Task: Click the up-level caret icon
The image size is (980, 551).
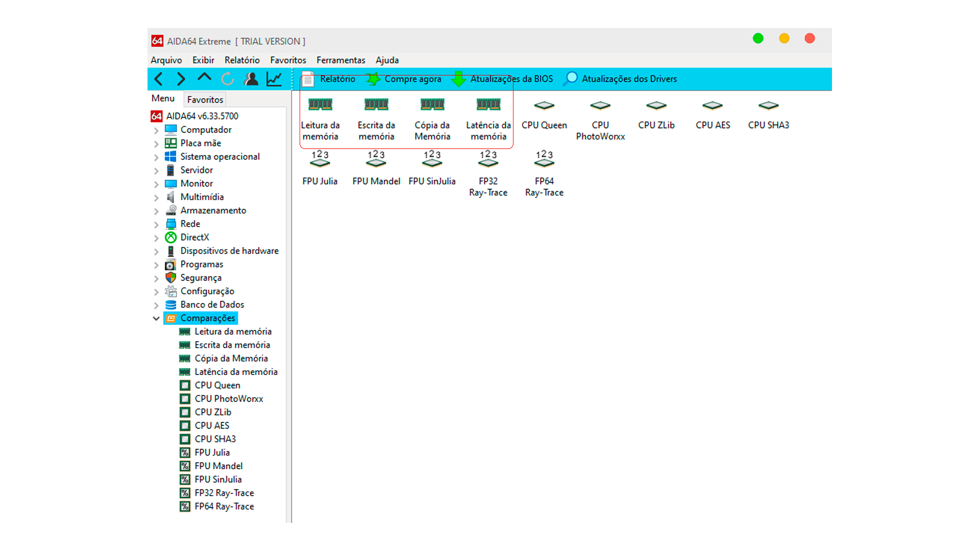Action: click(x=204, y=78)
